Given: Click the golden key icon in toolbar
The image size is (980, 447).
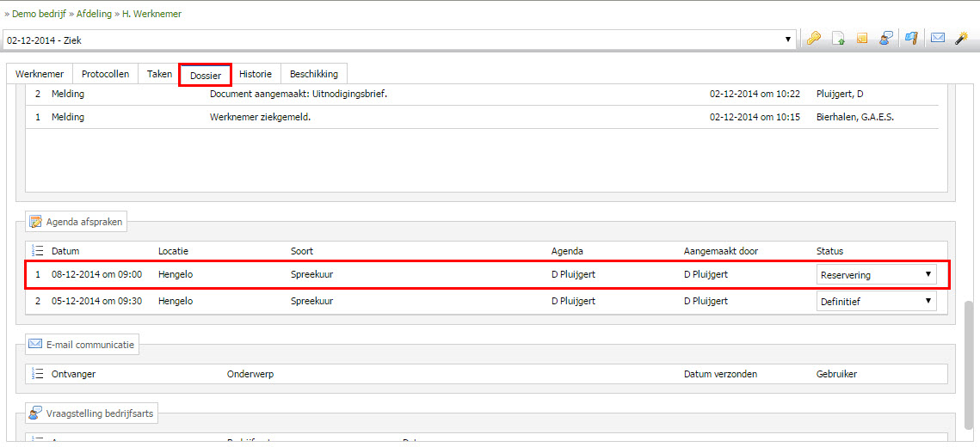Looking at the screenshot, I should [x=813, y=39].
